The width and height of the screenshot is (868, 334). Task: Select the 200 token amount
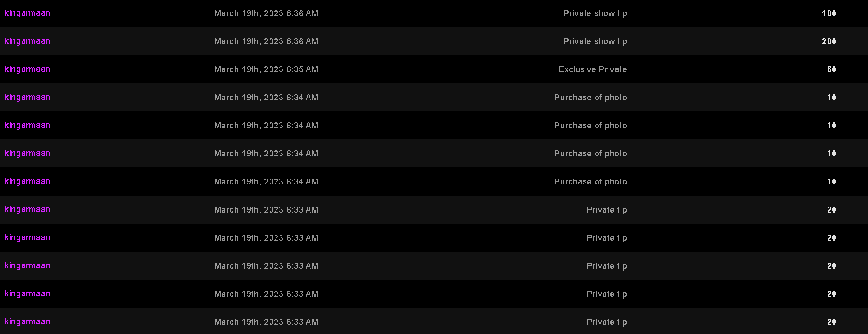pyautogui.click(x=829, y=41)
